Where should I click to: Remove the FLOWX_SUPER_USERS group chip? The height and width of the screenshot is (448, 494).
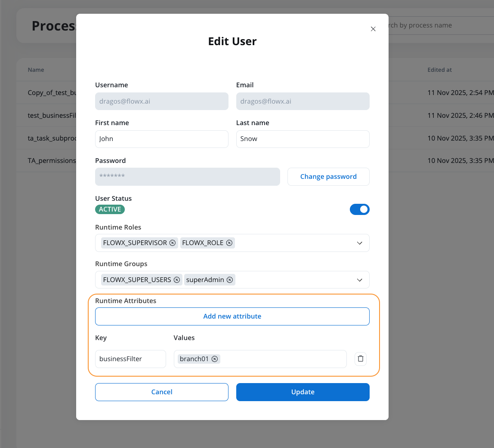[177, 279]
